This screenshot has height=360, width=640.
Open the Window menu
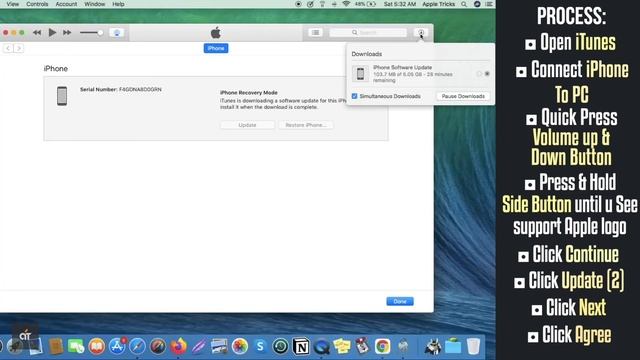click(94, 4)
